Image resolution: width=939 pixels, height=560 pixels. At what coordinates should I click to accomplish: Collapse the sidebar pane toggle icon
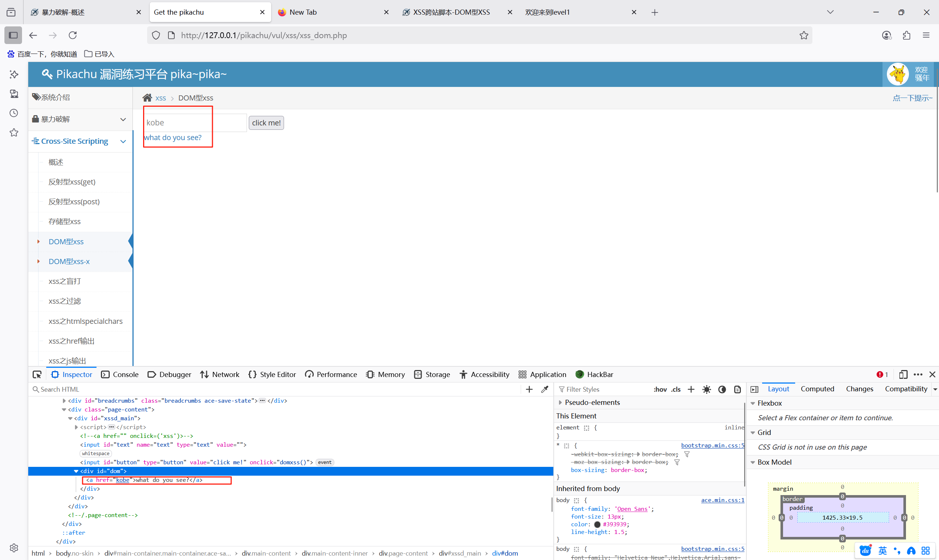tap(754, 389)
